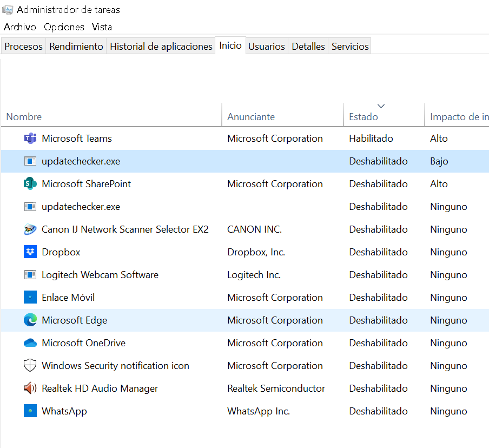Switch to Historial de aplicaciones tab

(161, 46)
